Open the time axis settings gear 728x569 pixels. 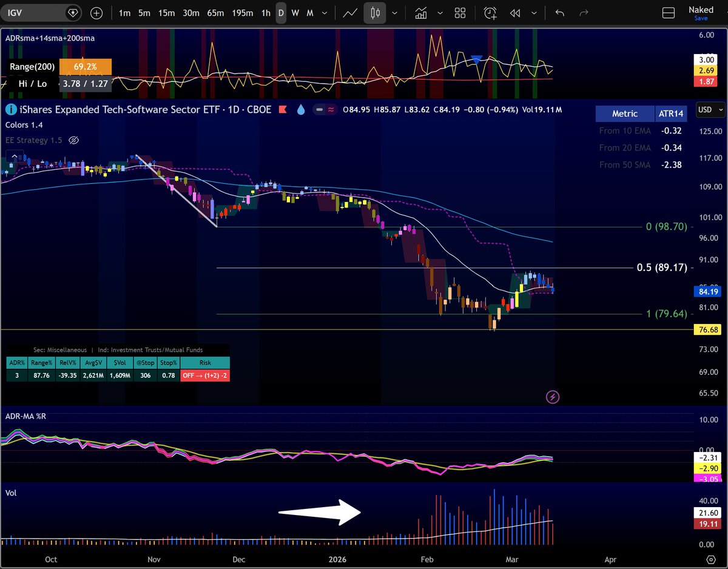click(710, 559)
